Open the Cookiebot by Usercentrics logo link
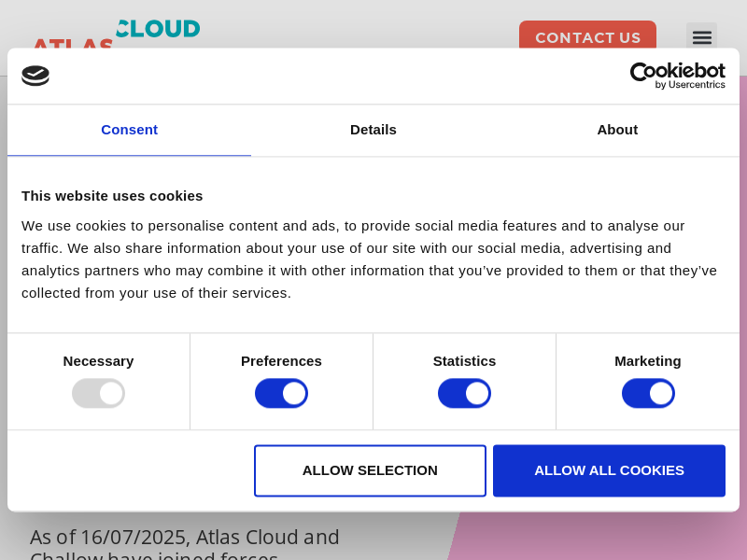Image resolution: width=747 pixels, height=560 pixels. (x=677, y=76)
